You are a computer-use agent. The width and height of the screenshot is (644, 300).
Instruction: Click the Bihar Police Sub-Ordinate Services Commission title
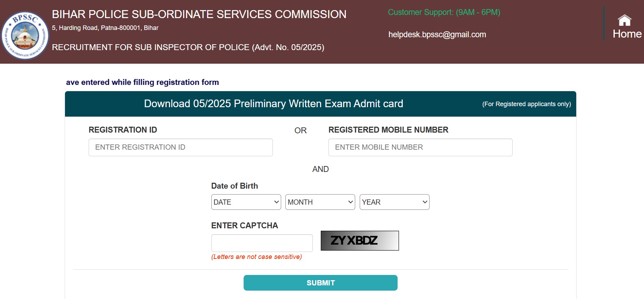click(199, 14)
